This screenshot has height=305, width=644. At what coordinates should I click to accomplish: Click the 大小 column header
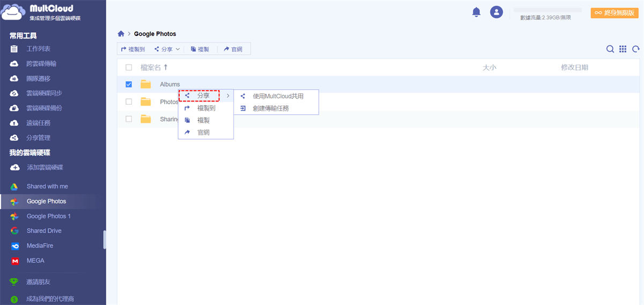pos(489,67)
